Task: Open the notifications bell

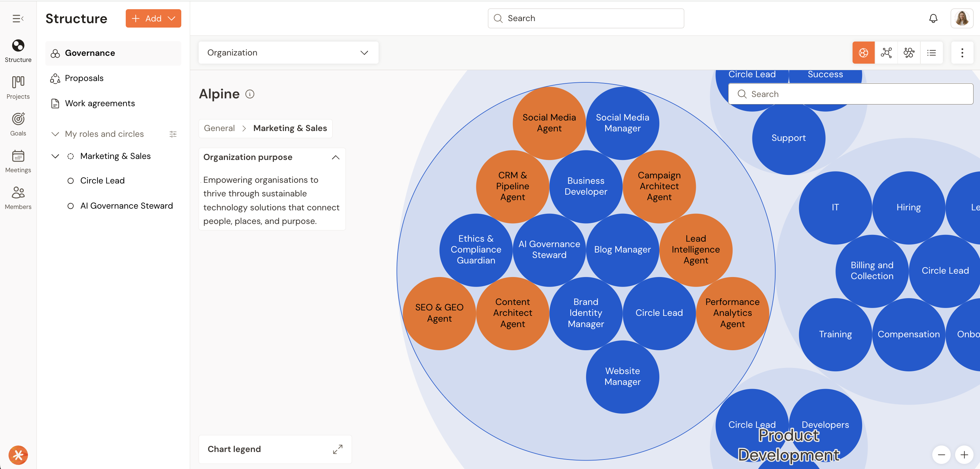Action: tap(933, 19)
